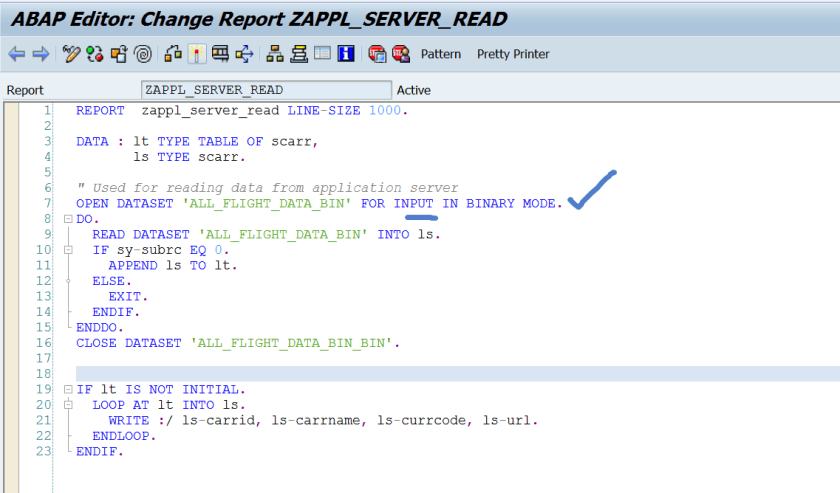Open the blue Help information icon
The image size is (840, 493).
(x=346, y=54)
